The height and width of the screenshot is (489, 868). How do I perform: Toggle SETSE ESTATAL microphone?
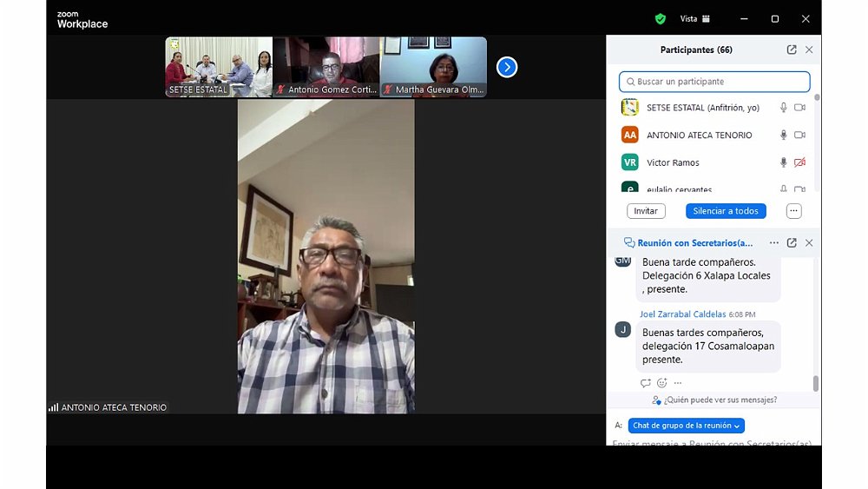(x=783, y=108)
